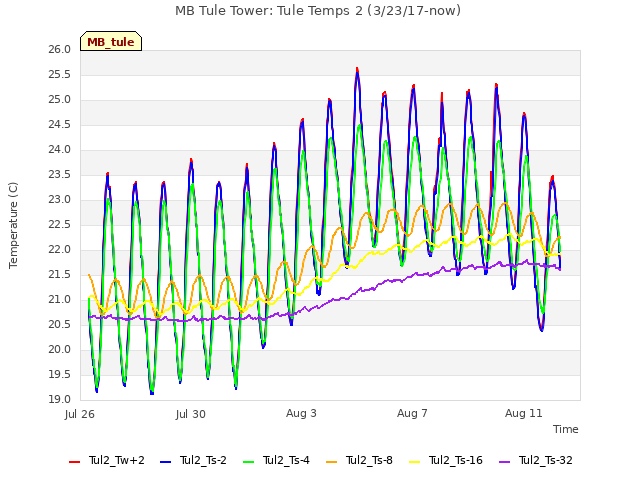Click the 25.0 y-axis tick label
The width and height of the screenshot is (640, 480).
click(x=60, y=100)
